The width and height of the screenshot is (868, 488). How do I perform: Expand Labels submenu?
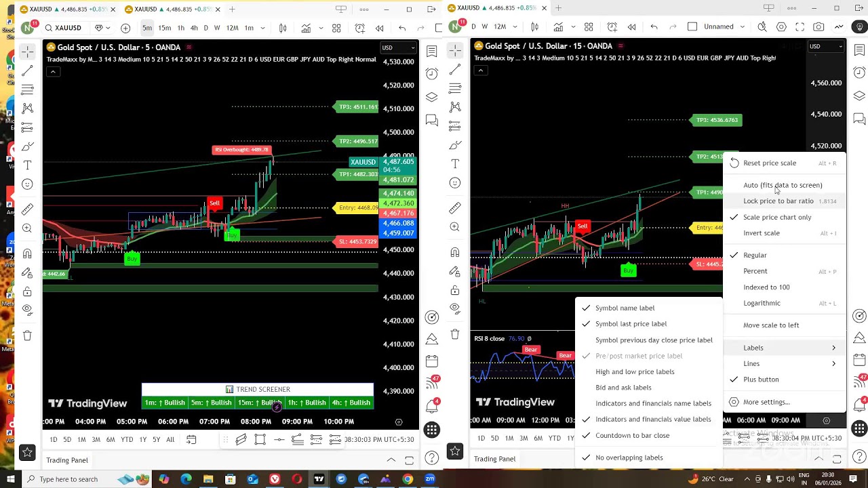coord(785,348)
